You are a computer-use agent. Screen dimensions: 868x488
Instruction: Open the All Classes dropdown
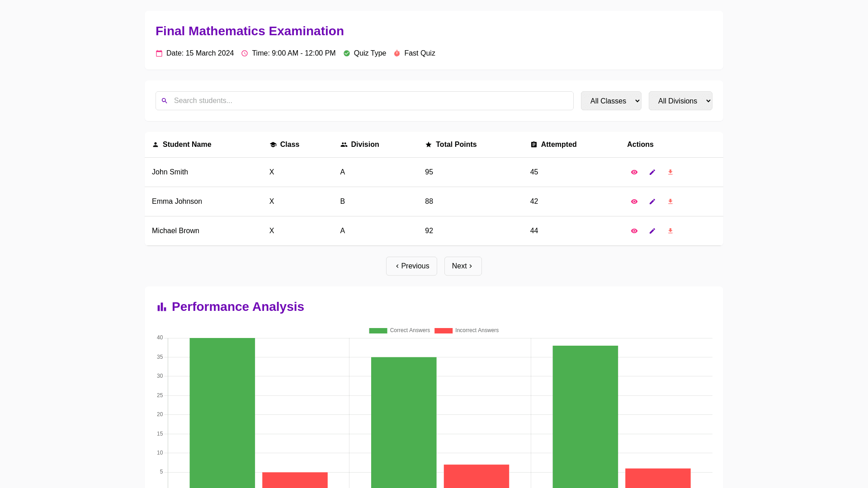point(611,101)
